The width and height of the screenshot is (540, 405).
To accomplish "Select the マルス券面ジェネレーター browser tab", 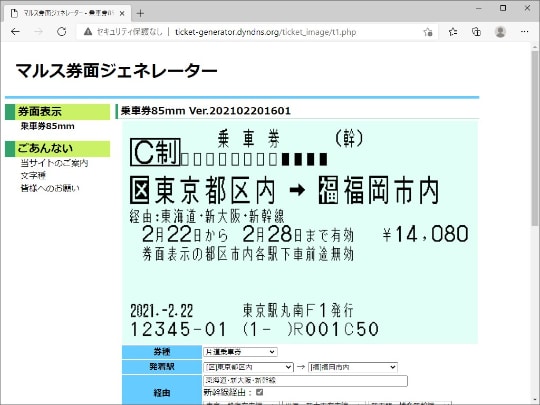I will point(68,13).
